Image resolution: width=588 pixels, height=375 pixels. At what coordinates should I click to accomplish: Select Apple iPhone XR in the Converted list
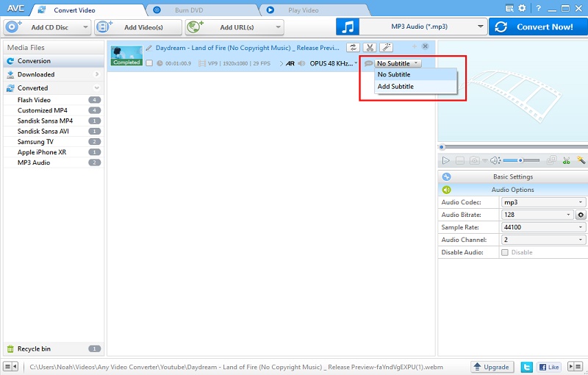click(54, 152)
